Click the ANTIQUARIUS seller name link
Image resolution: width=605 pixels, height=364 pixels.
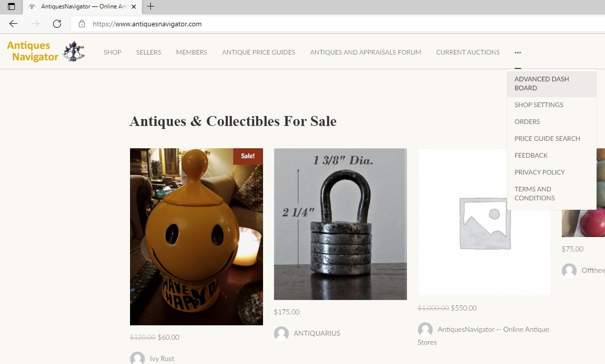(317, 333)
